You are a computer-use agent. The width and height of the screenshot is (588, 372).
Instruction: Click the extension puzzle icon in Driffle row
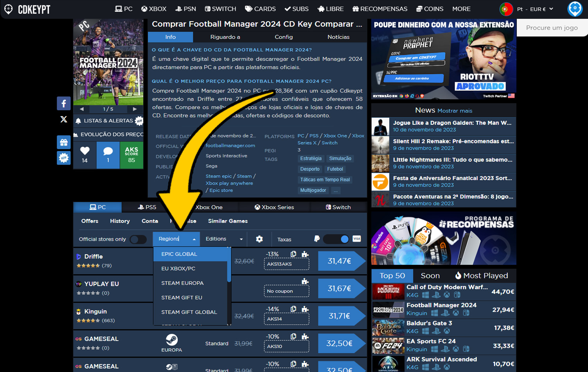(x=305, y=254)
